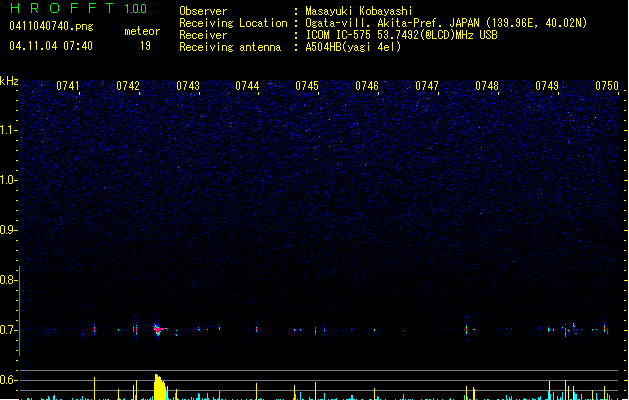629x400 pixels.
Task: Click the 0.7 kHz frequency tick label
Action: pyautogui.click(x=9, y=330)
